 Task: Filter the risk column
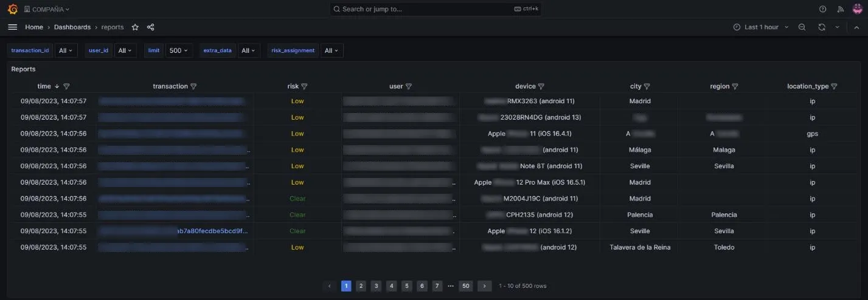pyautogui.click(x=304, y=86)
